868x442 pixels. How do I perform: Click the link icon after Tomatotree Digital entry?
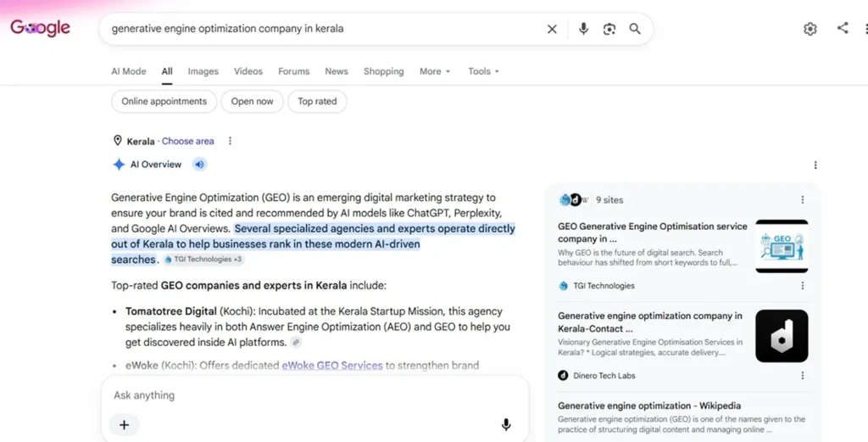click(x=296, y=342)
